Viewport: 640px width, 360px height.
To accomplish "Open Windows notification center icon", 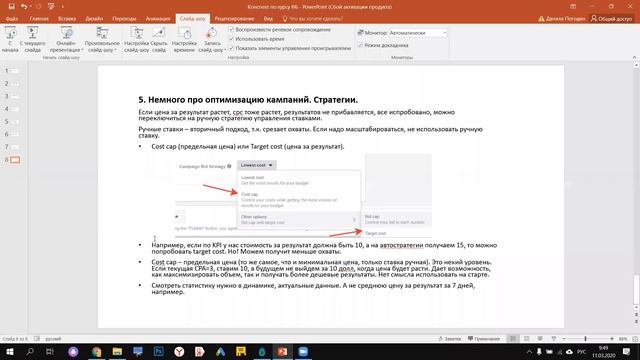I will coord(627,351).
